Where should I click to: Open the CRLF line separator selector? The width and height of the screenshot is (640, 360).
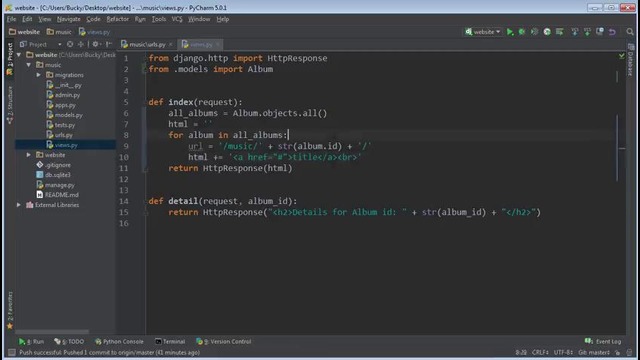tap(540, 352)
